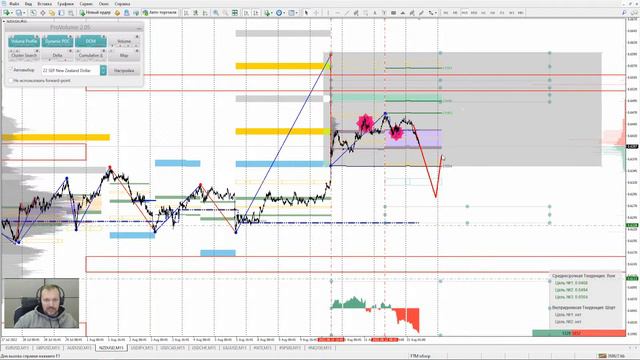Open the Periods dropdown in toolbar

coord(284,13)
